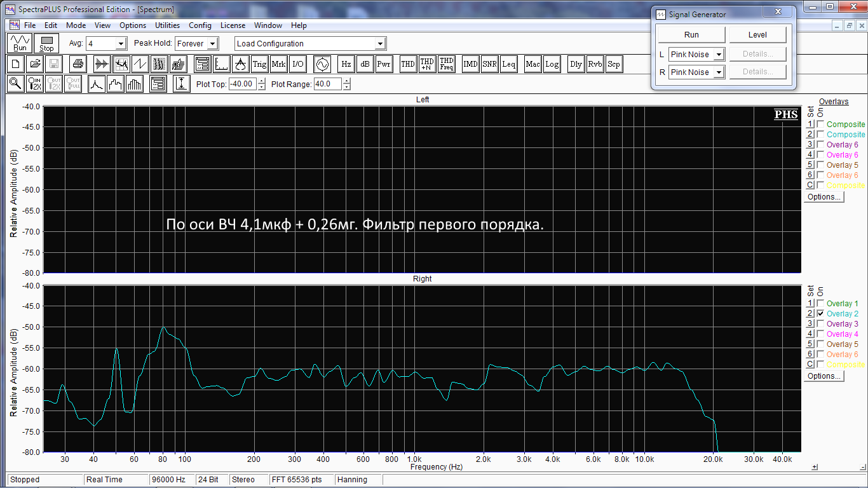
Task: Click the Stop analyzer button
Action: 46,43
